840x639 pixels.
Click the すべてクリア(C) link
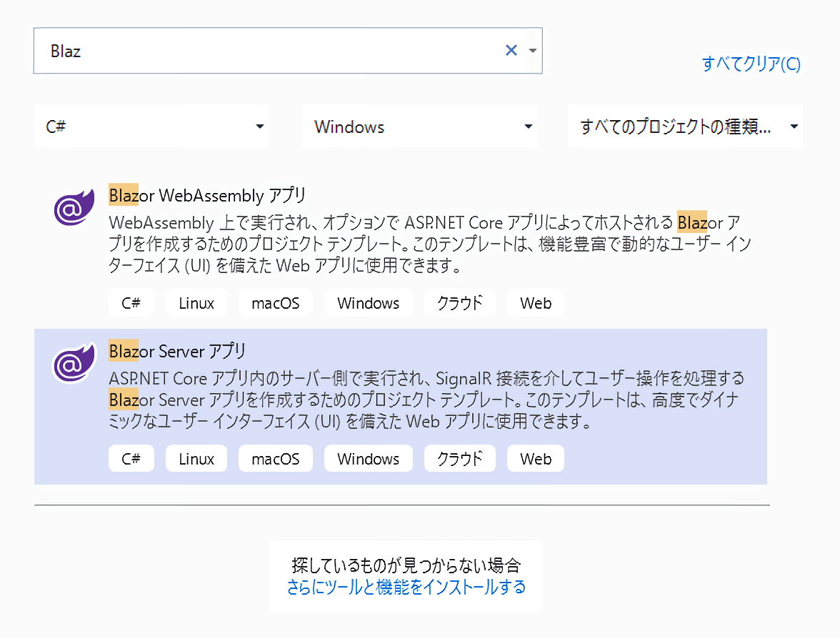pyautogui.click(x=751, y=64)
